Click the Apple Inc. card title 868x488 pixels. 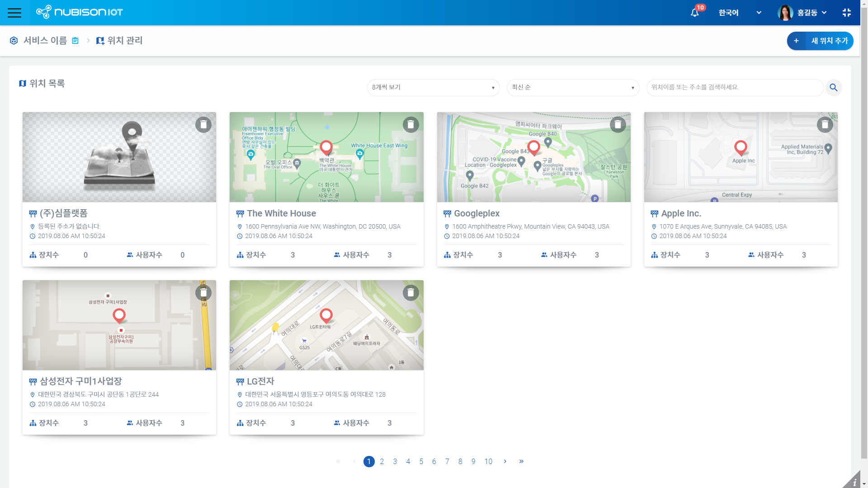[x=681, y=213]
